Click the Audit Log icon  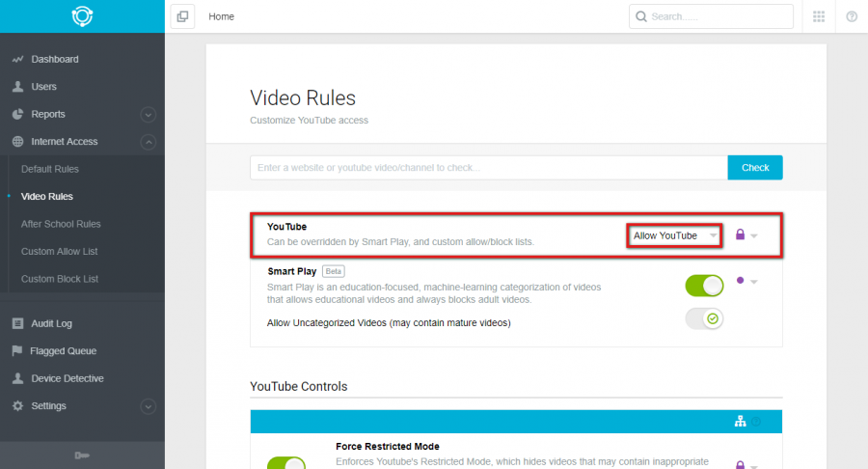[17, 323]
